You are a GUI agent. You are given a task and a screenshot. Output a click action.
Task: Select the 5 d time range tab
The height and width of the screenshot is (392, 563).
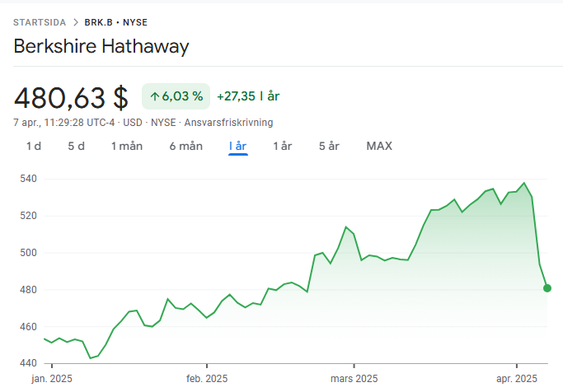point(76,146)
